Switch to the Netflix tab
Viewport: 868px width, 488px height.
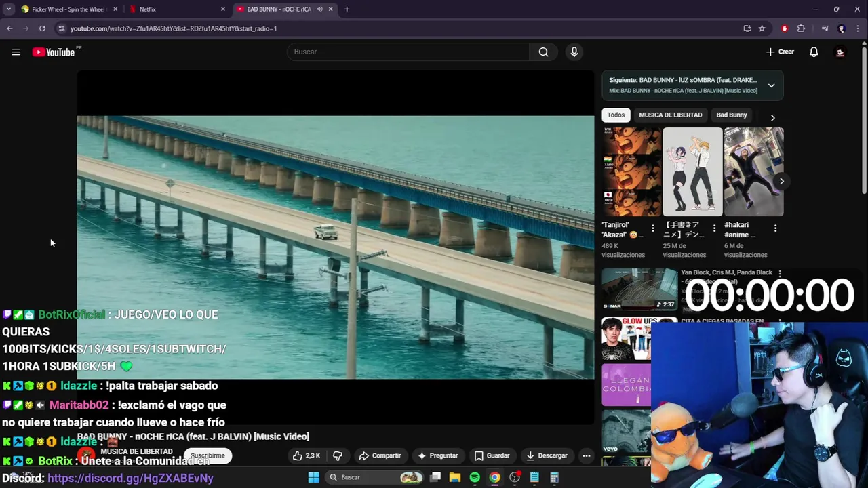[x=175, y=9]
